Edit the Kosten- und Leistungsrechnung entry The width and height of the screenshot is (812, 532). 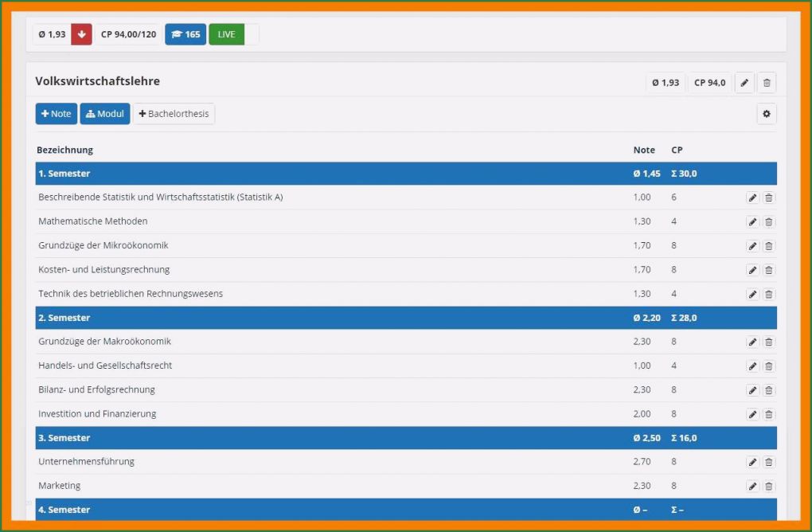752,270
